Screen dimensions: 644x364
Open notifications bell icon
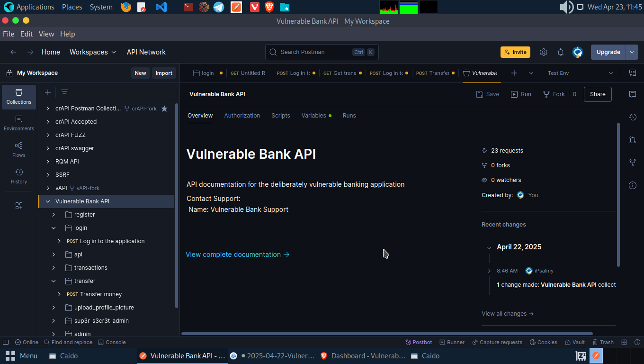click(x=561, y=52)
